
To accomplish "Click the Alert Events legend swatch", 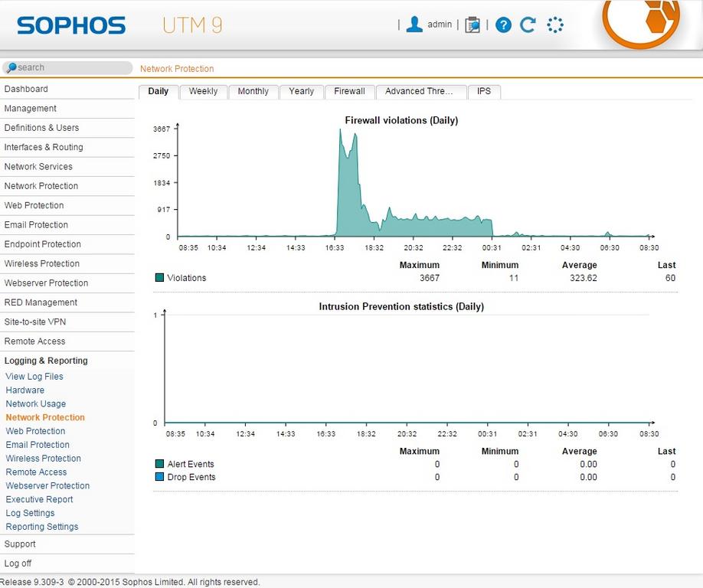I will point(159,463).
